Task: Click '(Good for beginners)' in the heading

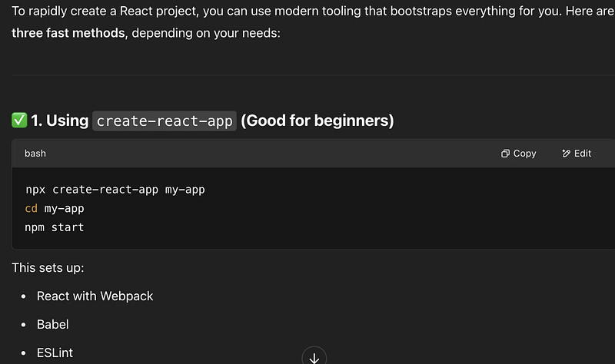Action: coord(317,121)
